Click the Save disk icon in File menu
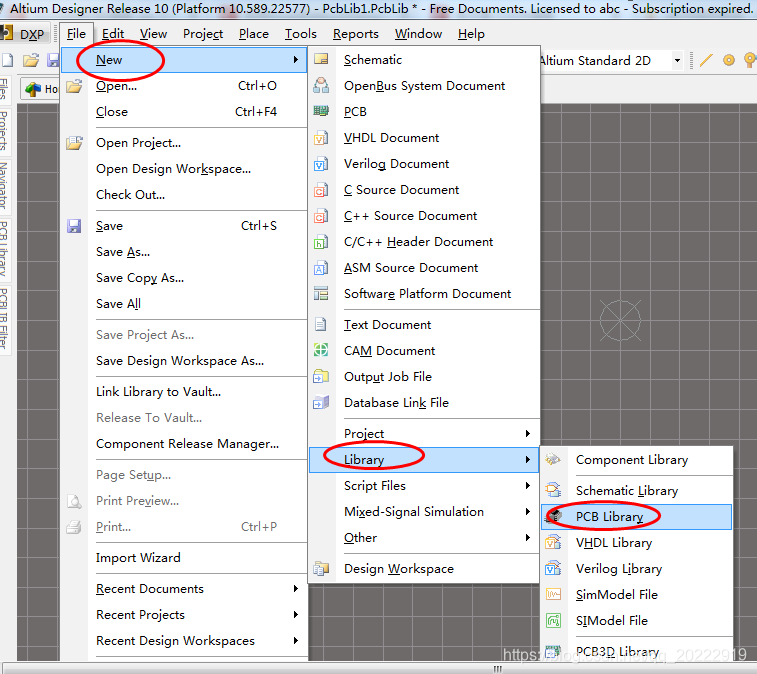The height and width of the screenshot is (674, 757). point(74,226)
